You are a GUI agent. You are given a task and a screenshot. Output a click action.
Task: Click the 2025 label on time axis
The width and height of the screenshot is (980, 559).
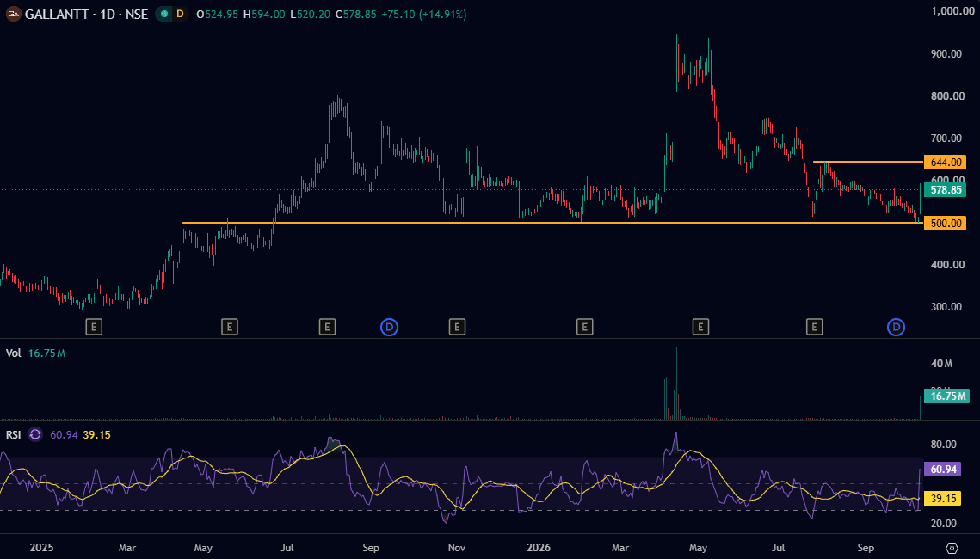42,548
